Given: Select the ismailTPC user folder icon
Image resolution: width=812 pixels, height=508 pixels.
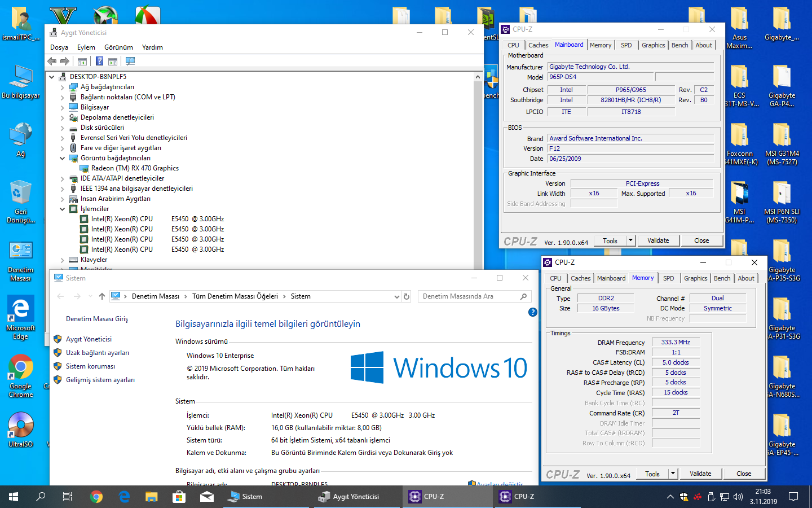Looking at the screenshot, I should (21, 24).
